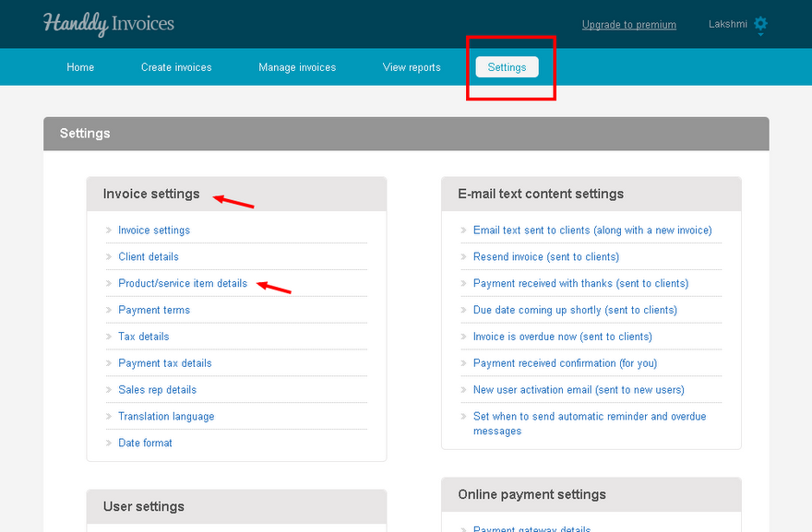812x532 pixels.
Task: Select the Settings tab
Action: point(507,67)
